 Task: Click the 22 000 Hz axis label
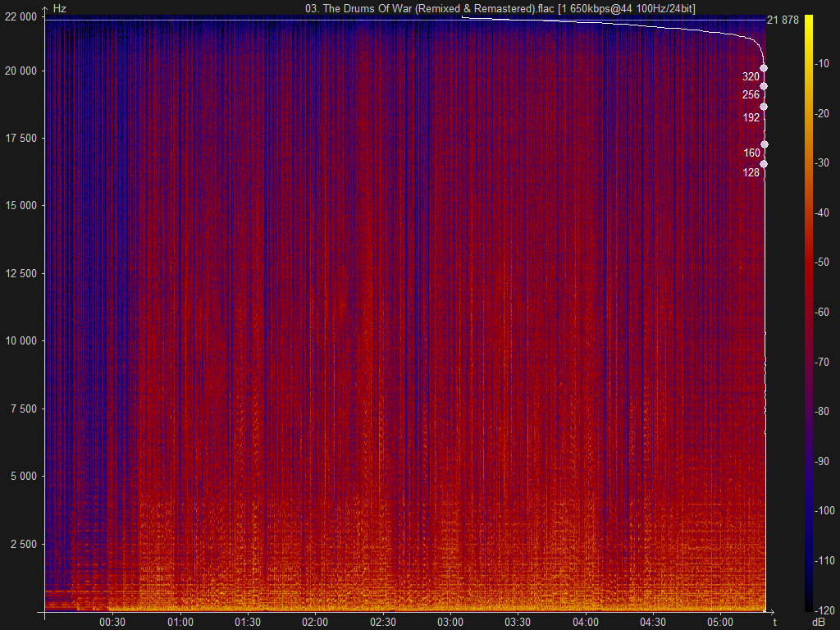[x=21, y=16]
